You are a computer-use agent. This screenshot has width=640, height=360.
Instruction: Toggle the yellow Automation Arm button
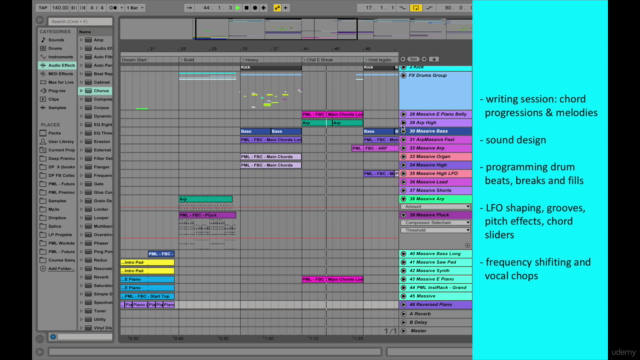(x=277, y=8)
